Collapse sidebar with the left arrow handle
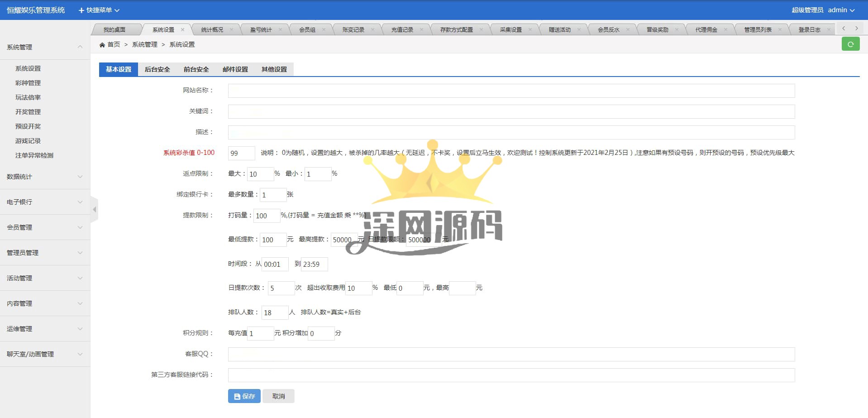The height and width of the screenshot is (418, 868). coord(94,210)
